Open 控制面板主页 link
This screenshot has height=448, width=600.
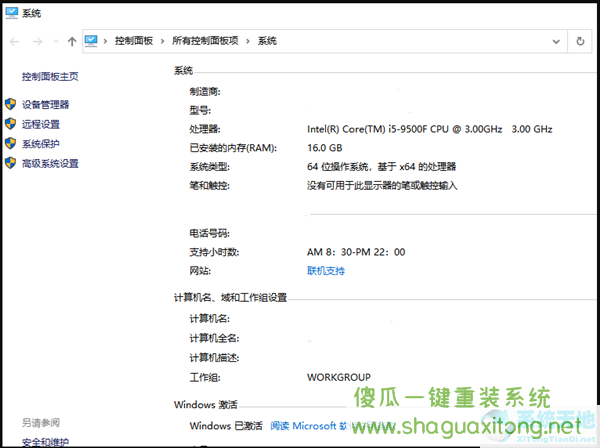click(x=50, y=77)
